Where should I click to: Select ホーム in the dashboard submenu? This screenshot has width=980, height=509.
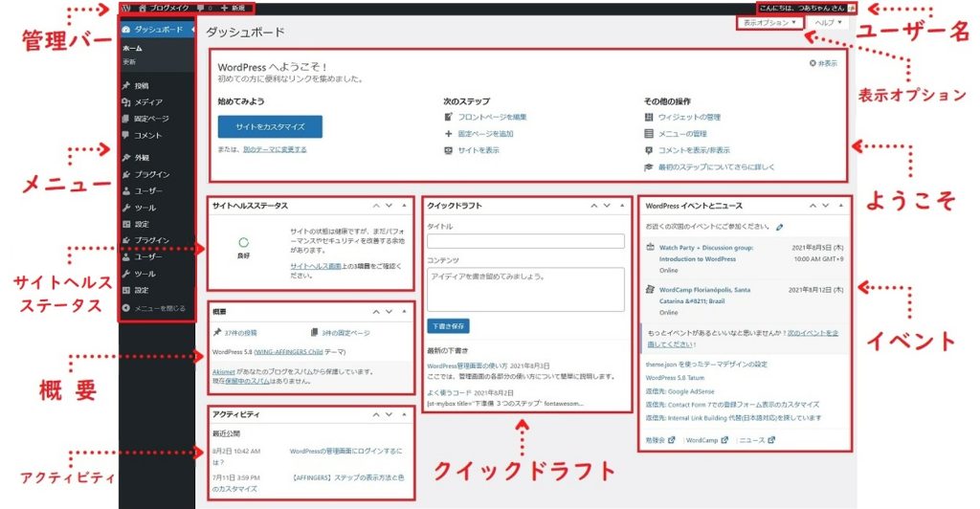(x=132, y=48)
